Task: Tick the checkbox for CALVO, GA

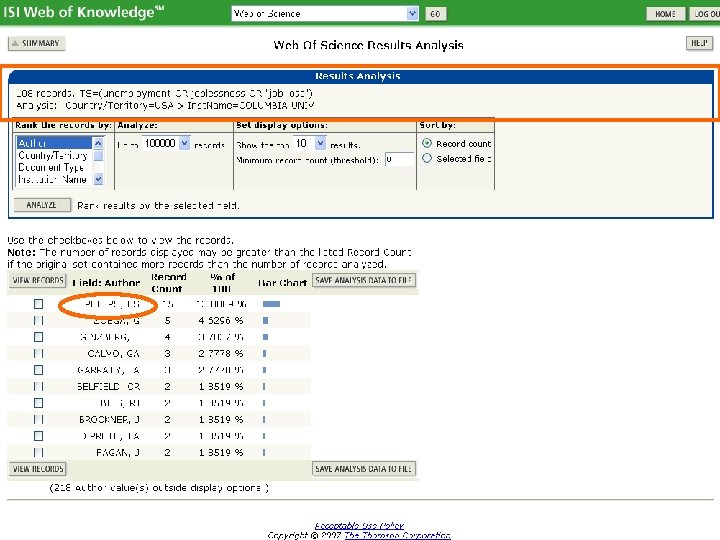Action: point(39,354)
